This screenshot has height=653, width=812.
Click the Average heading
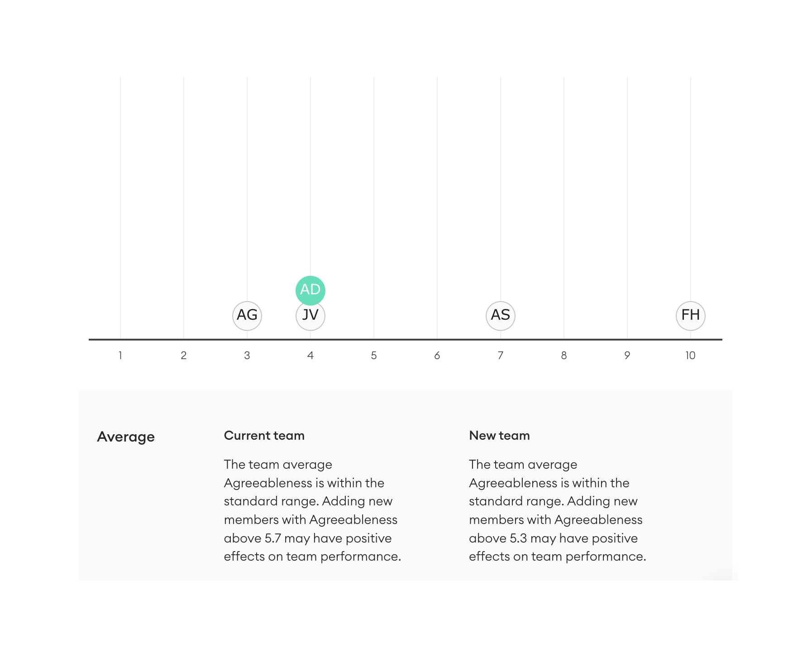pyautogui.click(x=126, y=437)
